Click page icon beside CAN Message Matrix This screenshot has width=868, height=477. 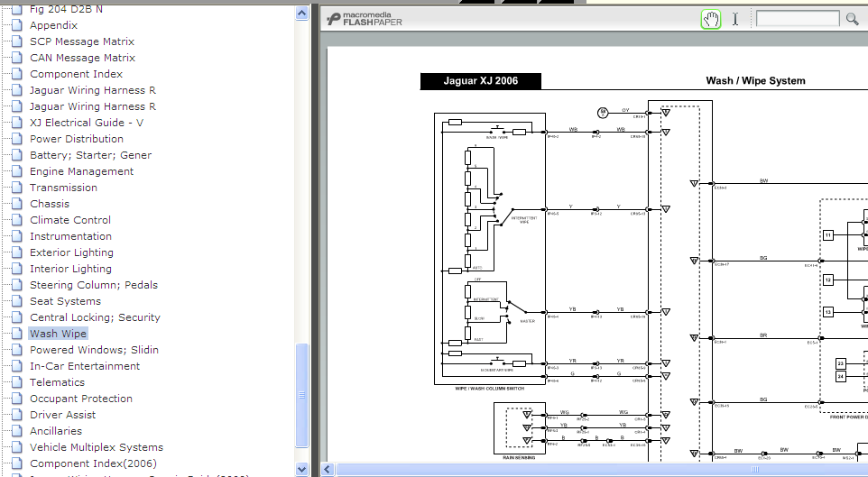tap(18, 57)
